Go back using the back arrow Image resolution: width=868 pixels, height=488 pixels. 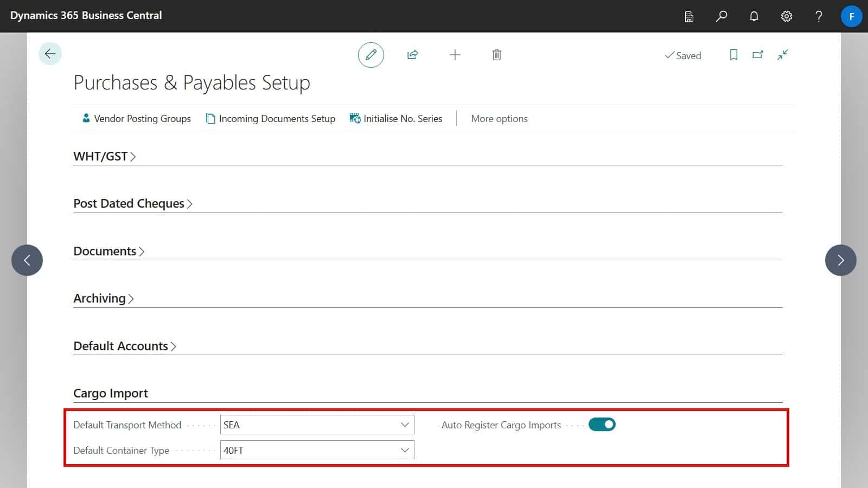[50, 54]
